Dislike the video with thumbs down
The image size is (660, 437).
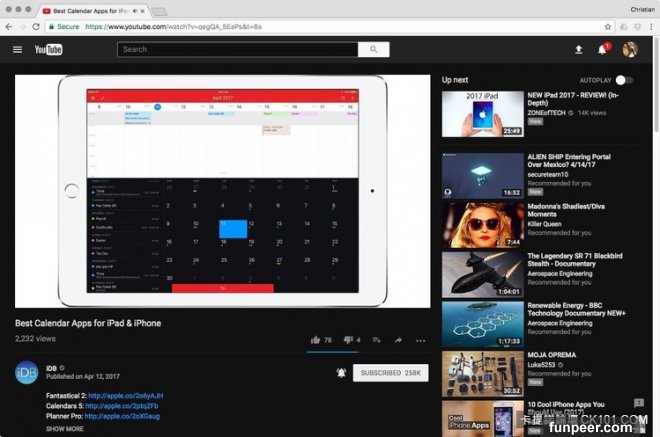[348, 340]
